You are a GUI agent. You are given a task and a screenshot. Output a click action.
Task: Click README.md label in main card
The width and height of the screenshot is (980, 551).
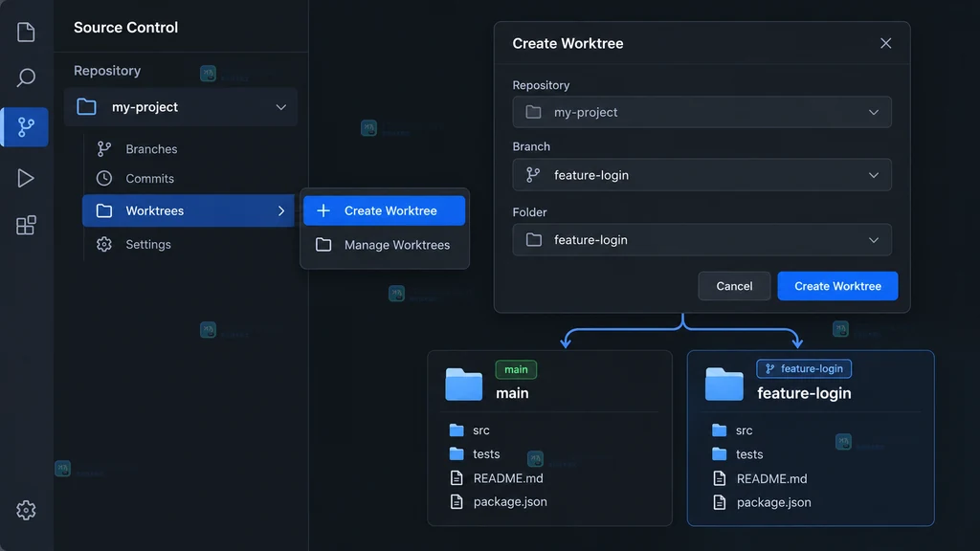[x=508, y=478]
